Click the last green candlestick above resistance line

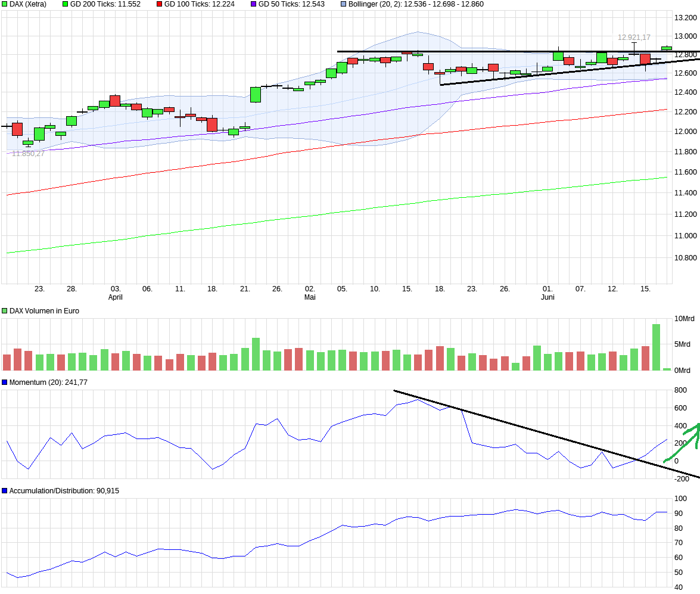pos(667,48)
